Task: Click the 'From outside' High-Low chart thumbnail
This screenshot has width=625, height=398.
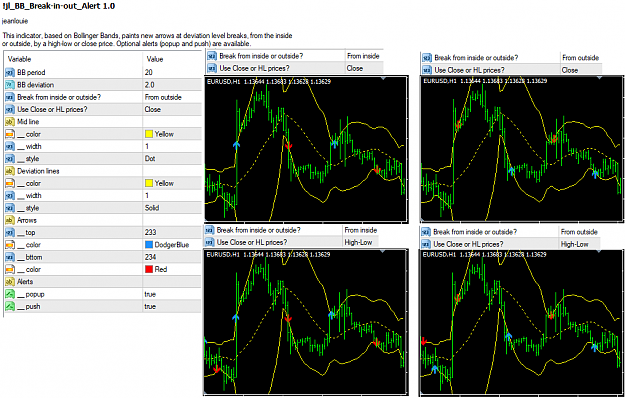Action: pyautogui.click(x=522, y=322)
